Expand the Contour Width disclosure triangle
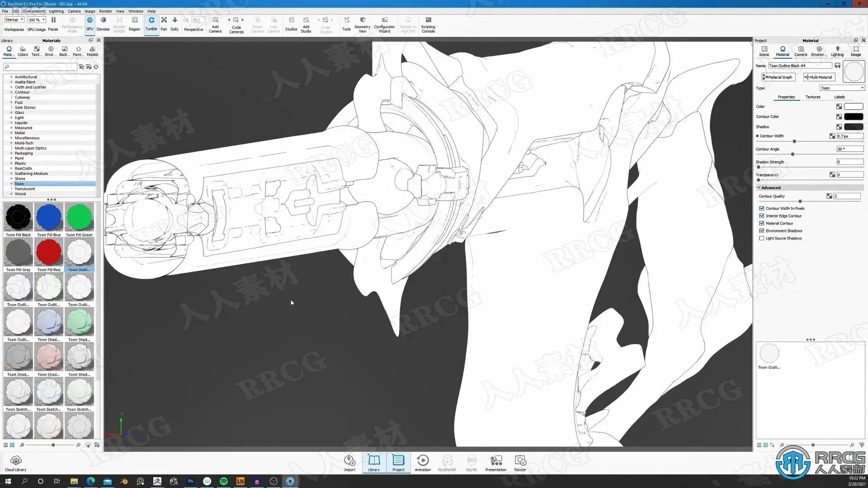The width and height of the screenshot is (868, 488). pyautogui.click(x=757, y=136)
